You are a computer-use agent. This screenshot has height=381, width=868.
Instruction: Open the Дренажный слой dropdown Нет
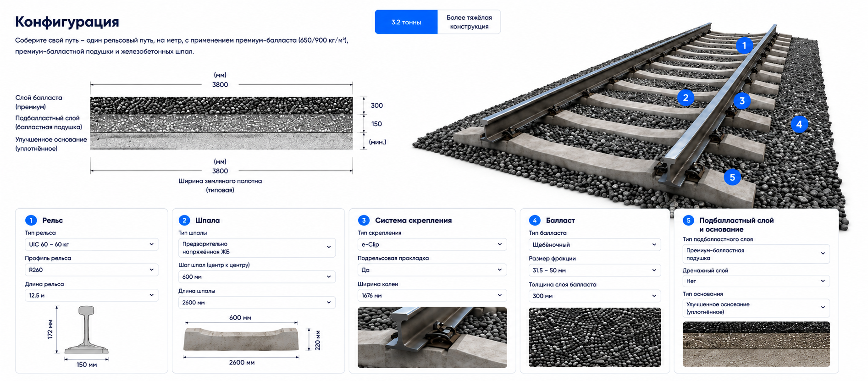click(756, 281)
